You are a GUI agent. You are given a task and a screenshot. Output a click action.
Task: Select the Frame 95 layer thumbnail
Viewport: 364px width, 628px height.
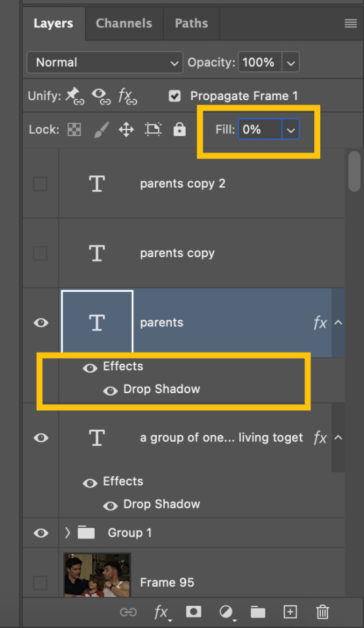tap(97, 575)
